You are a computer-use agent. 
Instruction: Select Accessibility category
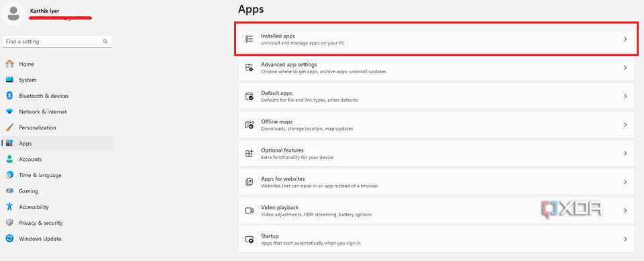(57, 207)
